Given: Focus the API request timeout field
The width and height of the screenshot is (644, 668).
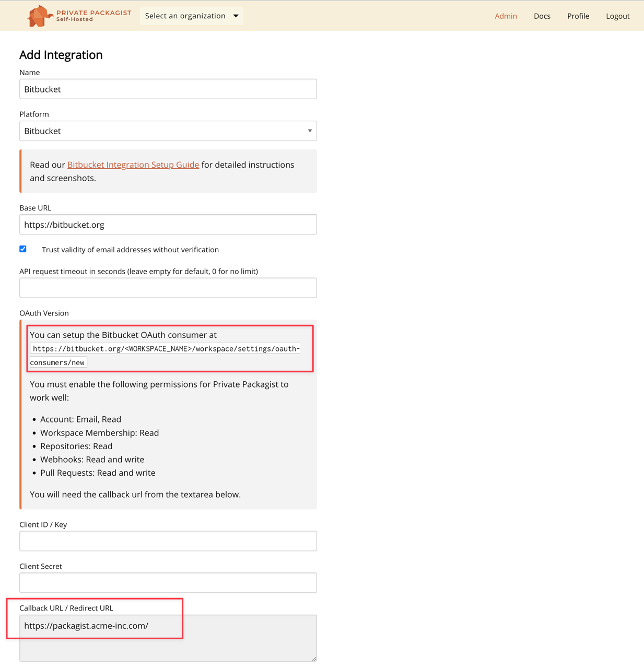Looking at the screenshot, I should coord(168,288).
